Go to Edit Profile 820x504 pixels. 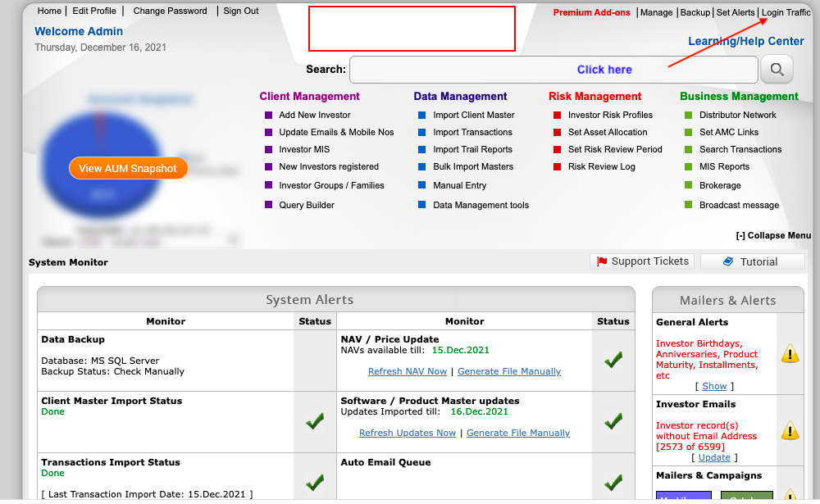(93, 11)
